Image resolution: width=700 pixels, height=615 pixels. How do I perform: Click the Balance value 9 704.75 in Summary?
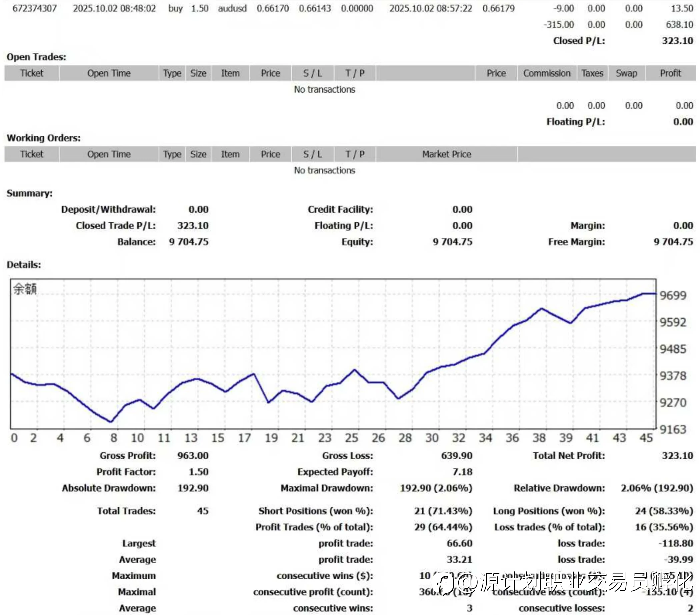click(x=188, y=242)
